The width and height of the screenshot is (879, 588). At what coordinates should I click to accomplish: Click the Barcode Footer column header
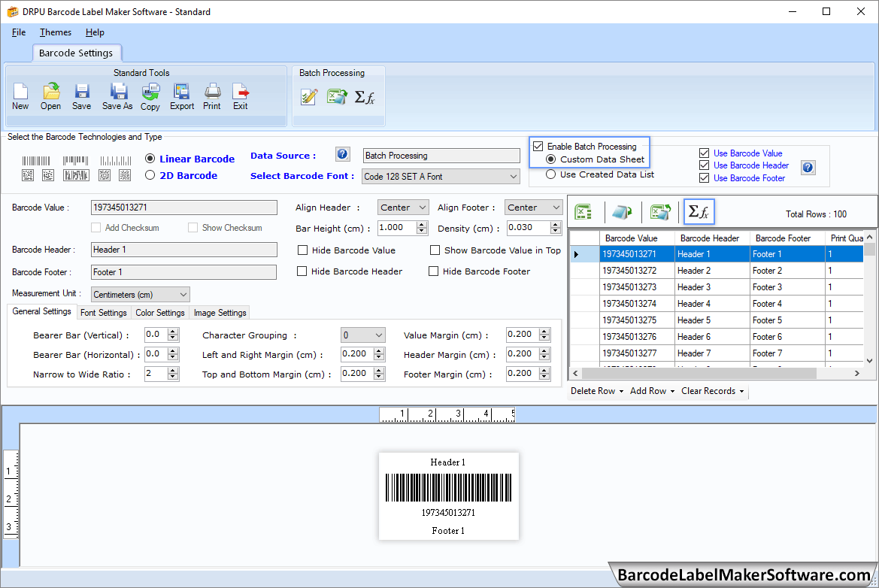[787, 238]
